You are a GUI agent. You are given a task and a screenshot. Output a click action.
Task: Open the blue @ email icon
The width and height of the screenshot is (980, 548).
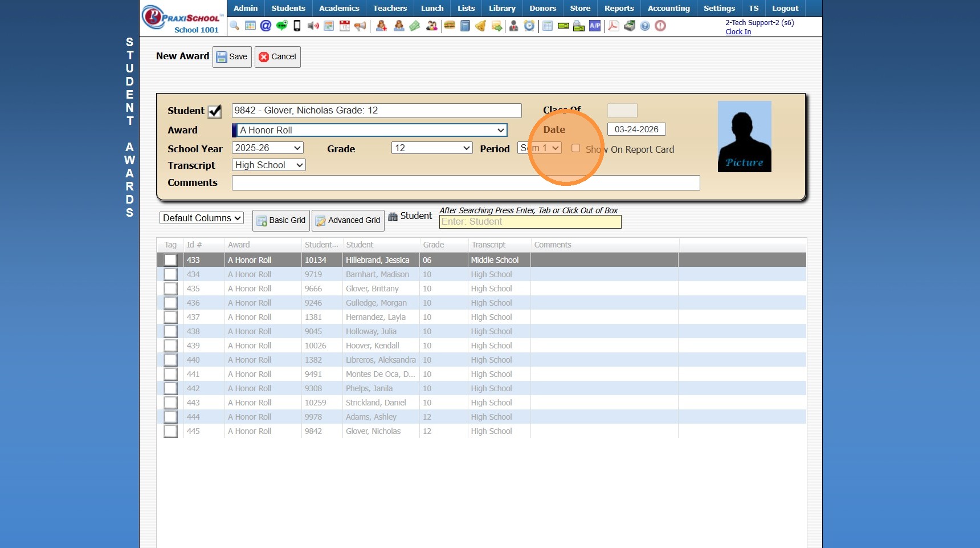(x=266, y=26)
